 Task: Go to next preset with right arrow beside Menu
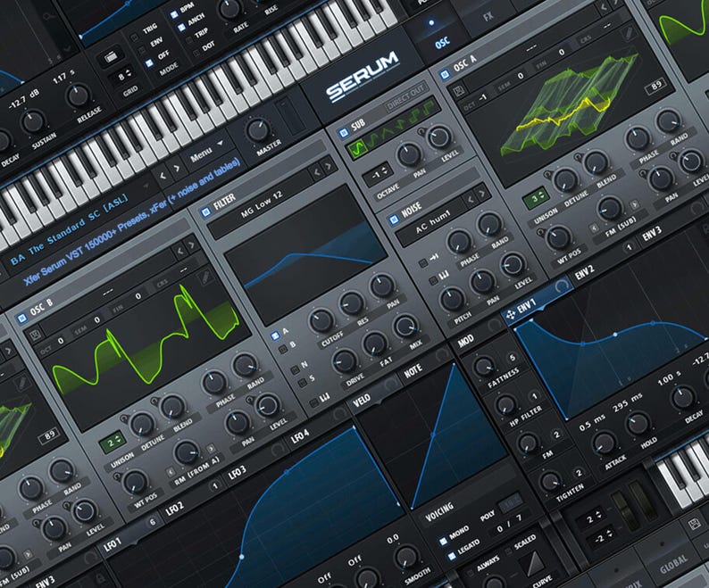(177, 168)
